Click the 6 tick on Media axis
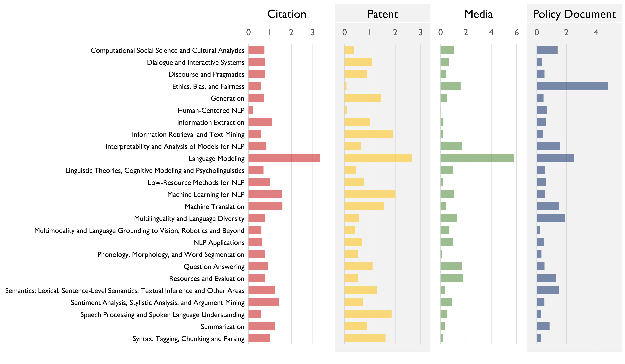Screen dimensions: 625x364 (516, 32)
